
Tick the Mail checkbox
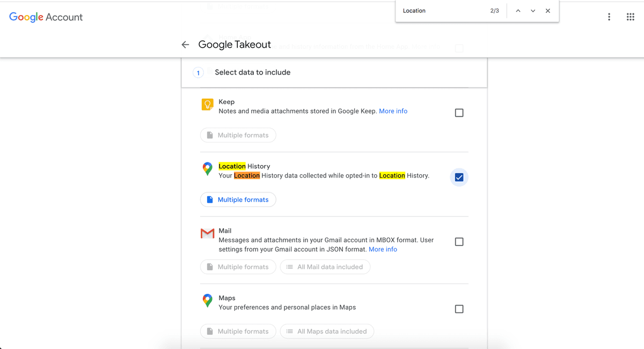pos(459,242)
